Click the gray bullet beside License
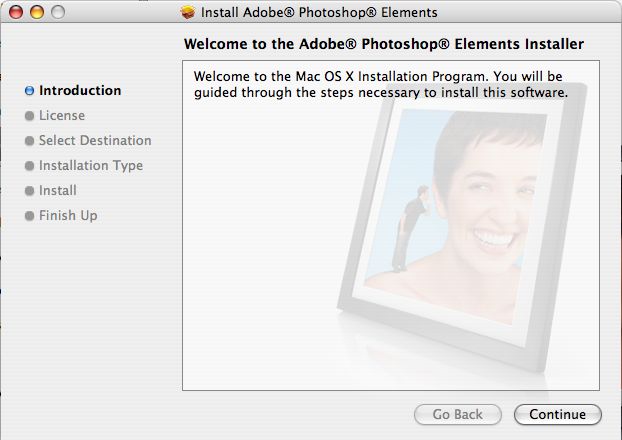 [29, 116]
